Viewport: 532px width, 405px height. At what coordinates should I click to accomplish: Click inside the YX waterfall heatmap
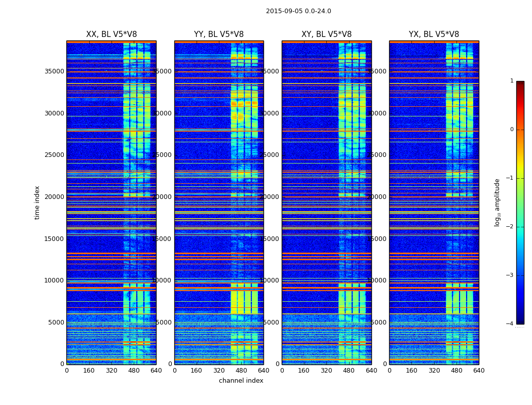point(434,202)
